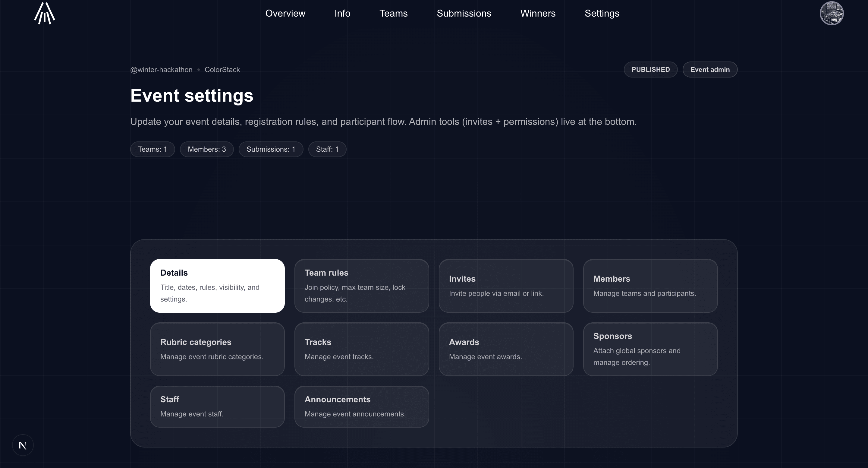This screenshot has width=868, height=468.
Task: Open the Announcements settings card
Action: point(361,406)
